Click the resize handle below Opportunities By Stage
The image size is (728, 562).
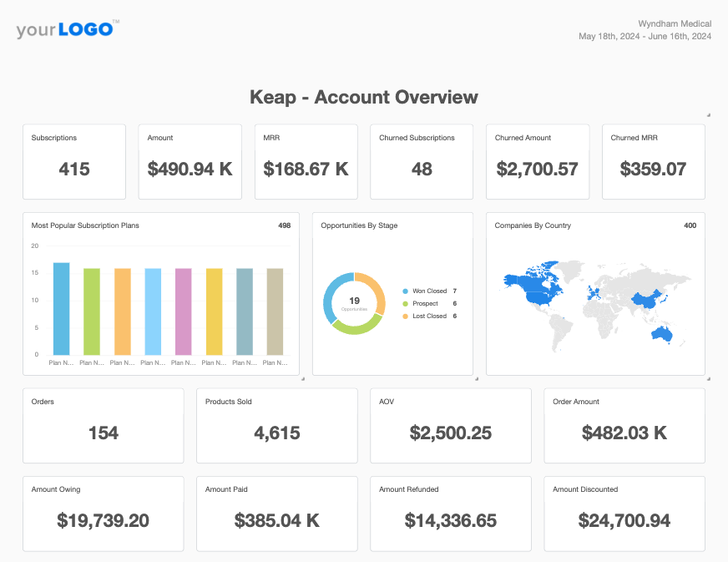click(x=476, y=378)
